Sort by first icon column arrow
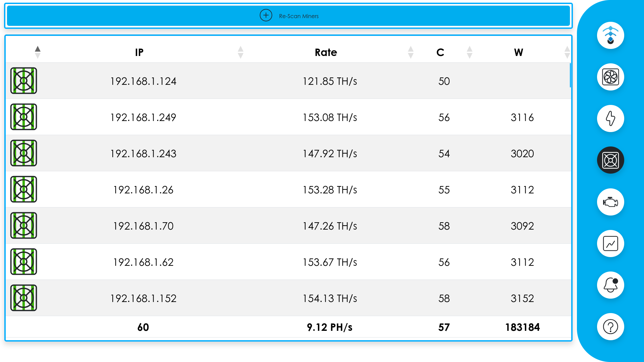Screen dimensions: 644x362 (x=38, y=52)
